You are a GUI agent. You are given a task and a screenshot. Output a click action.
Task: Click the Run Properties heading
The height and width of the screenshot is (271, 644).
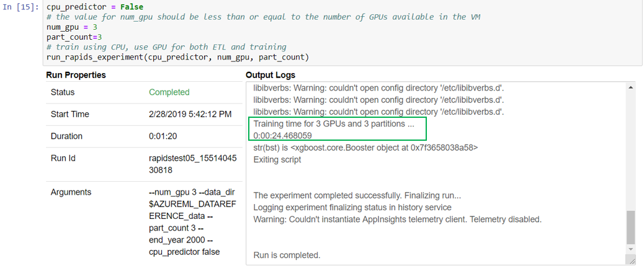pos(76,75)
